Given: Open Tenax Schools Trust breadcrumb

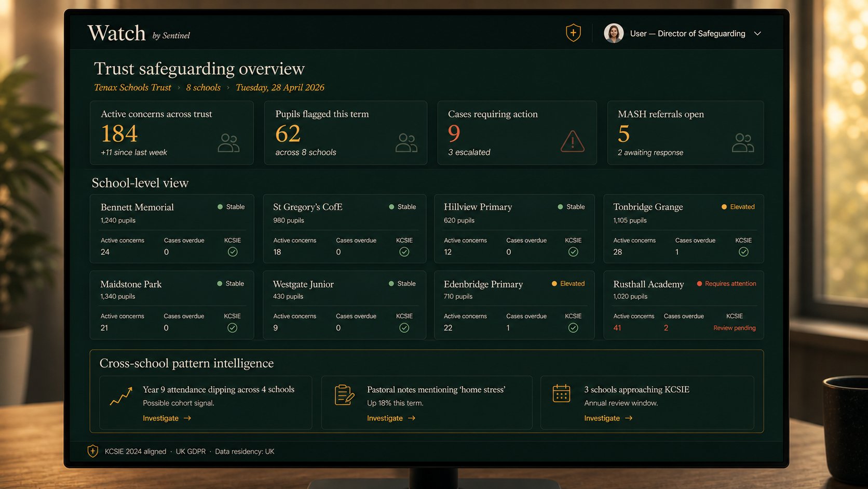Looking at the screenshot, I should [x=132, y=87].
